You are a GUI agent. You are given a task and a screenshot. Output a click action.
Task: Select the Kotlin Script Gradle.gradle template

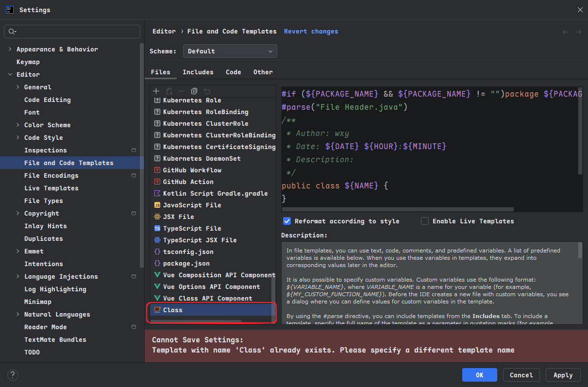[215, 194]
